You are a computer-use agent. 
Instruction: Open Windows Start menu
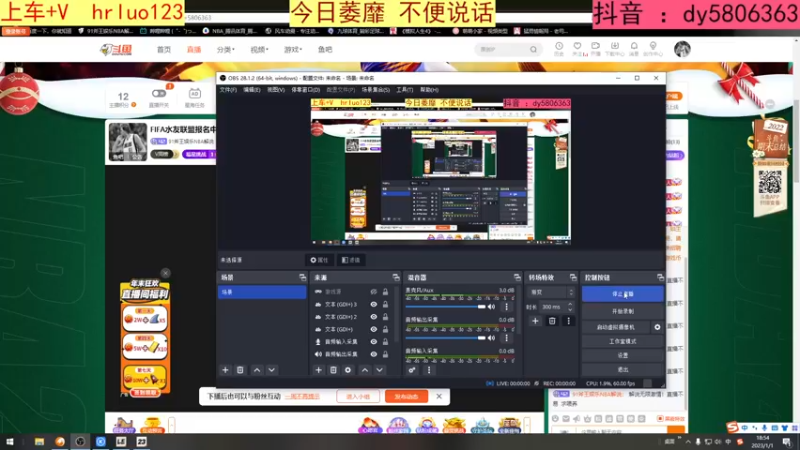[10, 442]
